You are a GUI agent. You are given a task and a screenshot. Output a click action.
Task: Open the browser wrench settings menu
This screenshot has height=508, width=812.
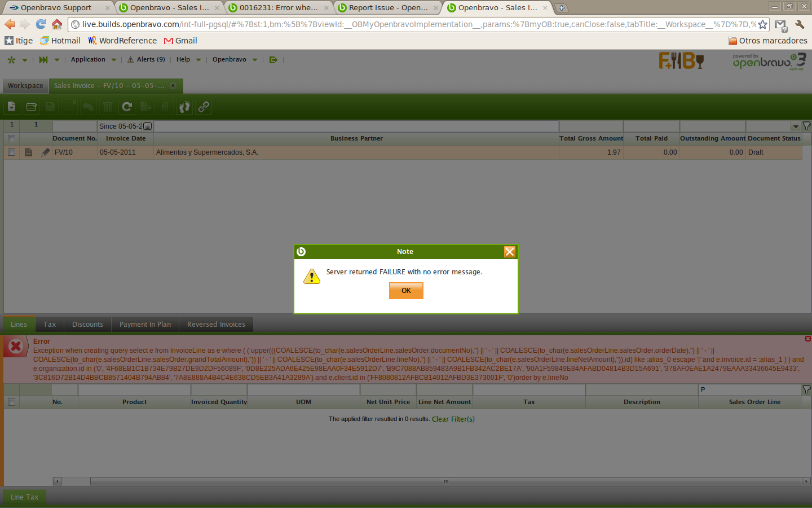coord(800,24)
